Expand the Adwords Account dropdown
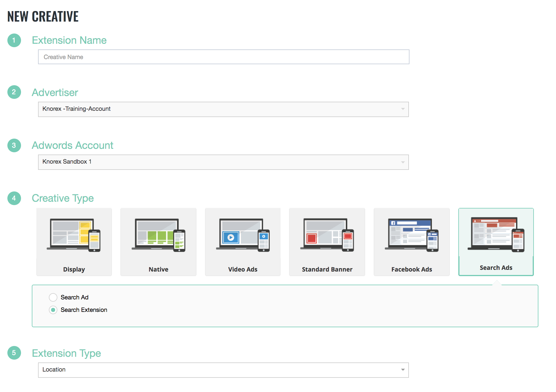Image resolution: width=556 pixels, height=392 pixels. coord(223,162)
